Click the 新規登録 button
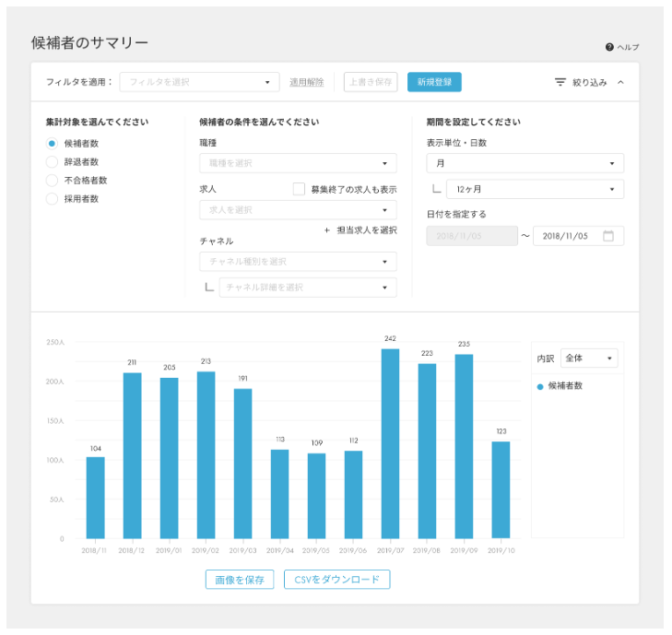Image resolution: width=672 pixels, height=635 pixels. pos(434,82)
